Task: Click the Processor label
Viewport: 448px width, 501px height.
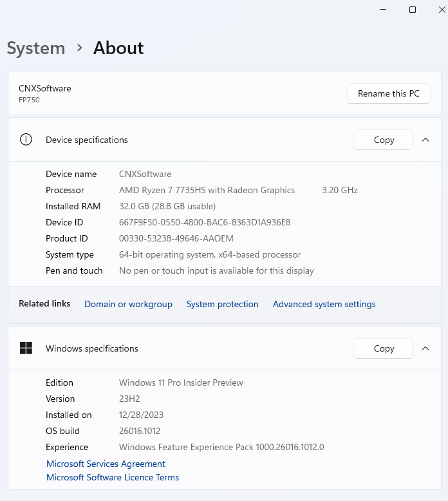Action: pyautogui.click(x=65, y=190)
